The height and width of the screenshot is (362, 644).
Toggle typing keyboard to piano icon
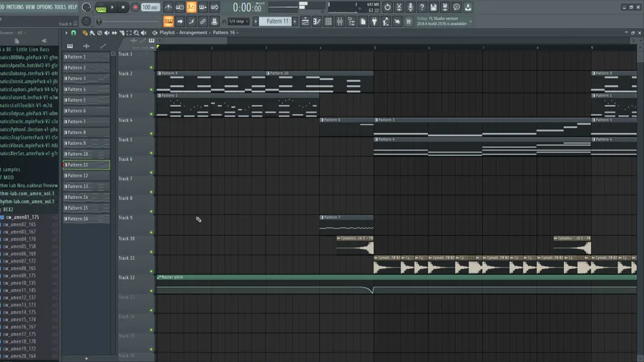coord(168,21)
